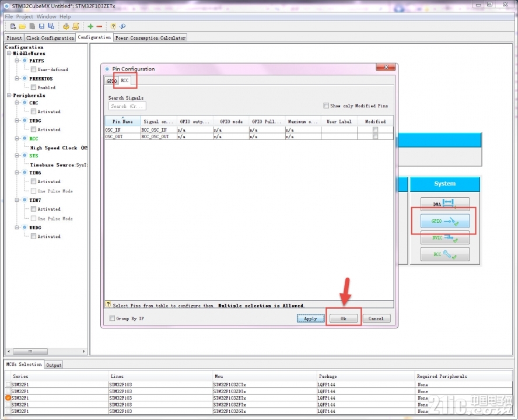Screen dimensions: 518x420
Task: Click the greyed-out document toolbar icon
Action: (x=32, y=26)
